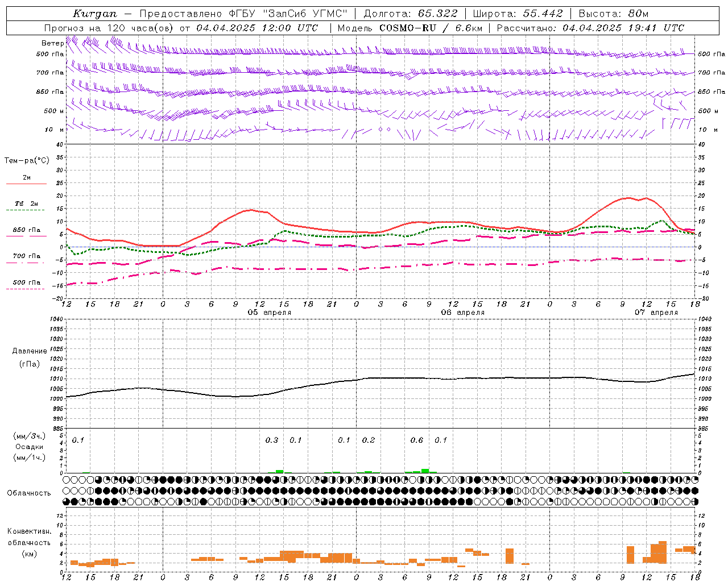Screen dimensions: 728x582
Task: Click the Долгота: 65.322 header value
Action: pyautogui.click(x=410, y=14)
